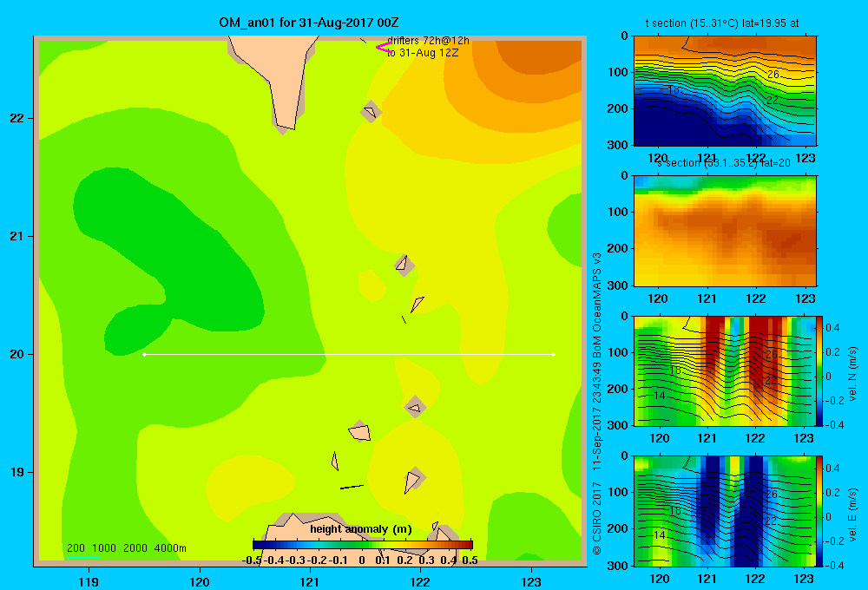
Task: Click the '14' contour label in vel. N section
Action: click(659, 395)
